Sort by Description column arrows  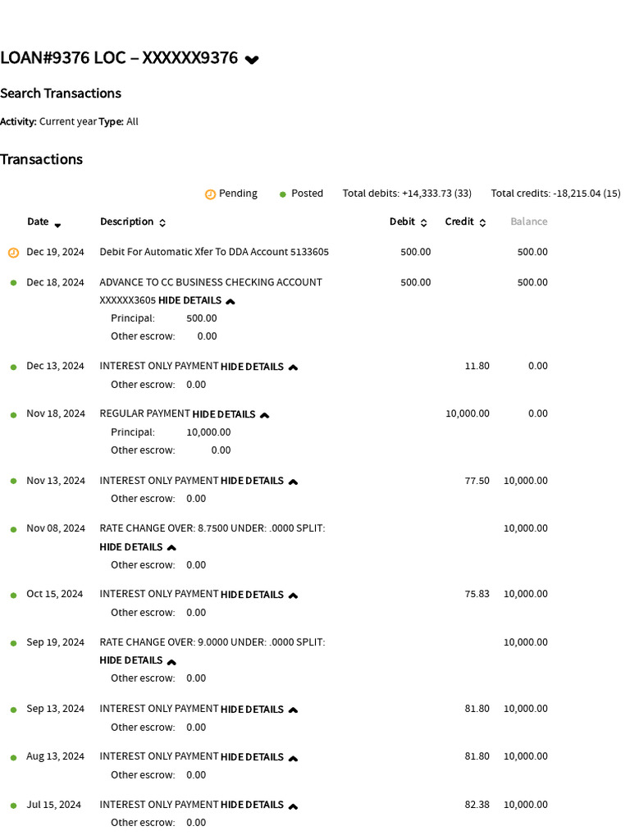(x=162, y=223)
